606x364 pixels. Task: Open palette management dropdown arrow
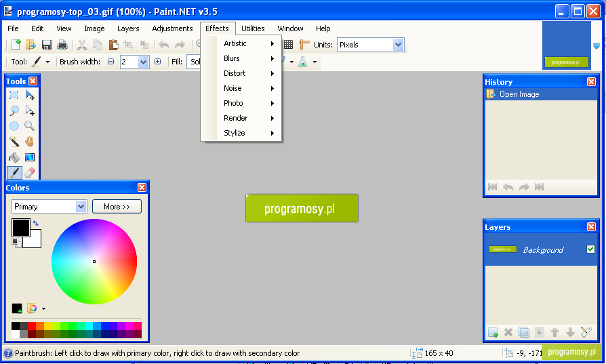tap(43, 308)
